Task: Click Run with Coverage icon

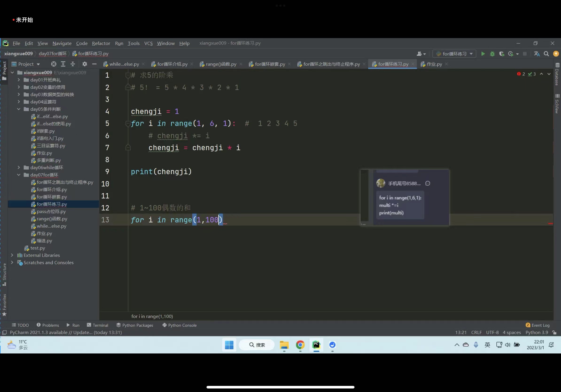Action: point(501,54)
